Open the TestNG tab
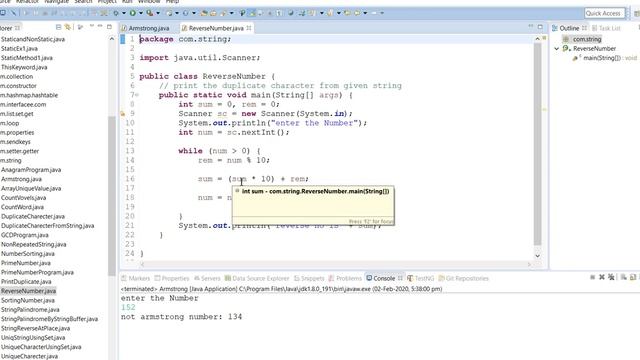This screenshot has height=360, width=640. pyautogui.click(x=420, y=278)
